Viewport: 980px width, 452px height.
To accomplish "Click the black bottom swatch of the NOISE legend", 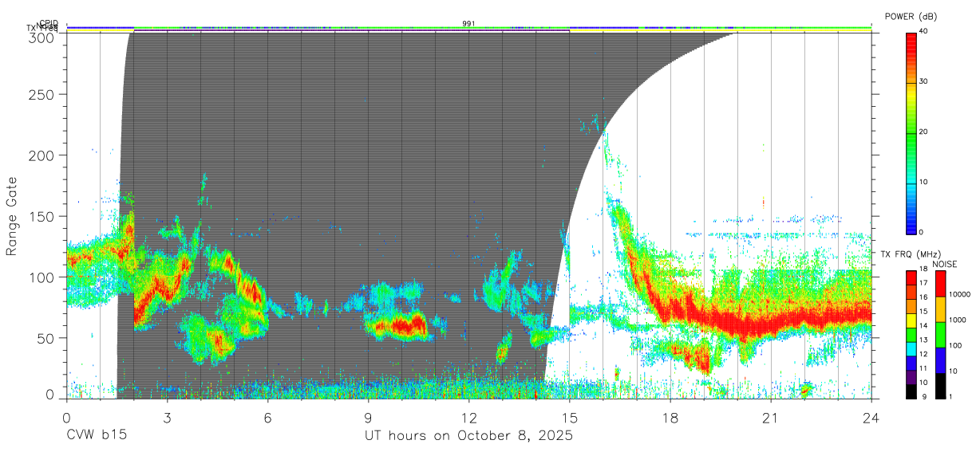I will 941,386.
